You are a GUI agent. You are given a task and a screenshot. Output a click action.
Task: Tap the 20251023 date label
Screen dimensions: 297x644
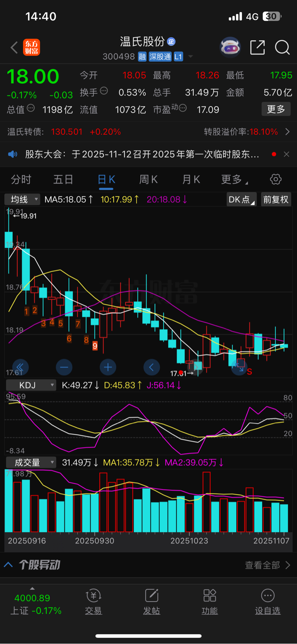pos(189,541)
